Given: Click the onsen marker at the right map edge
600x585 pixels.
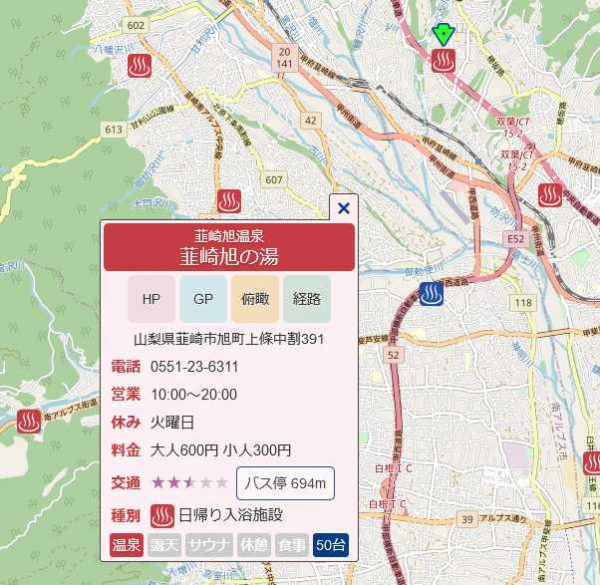Looking at the screenshot, I should pos(549,195).
